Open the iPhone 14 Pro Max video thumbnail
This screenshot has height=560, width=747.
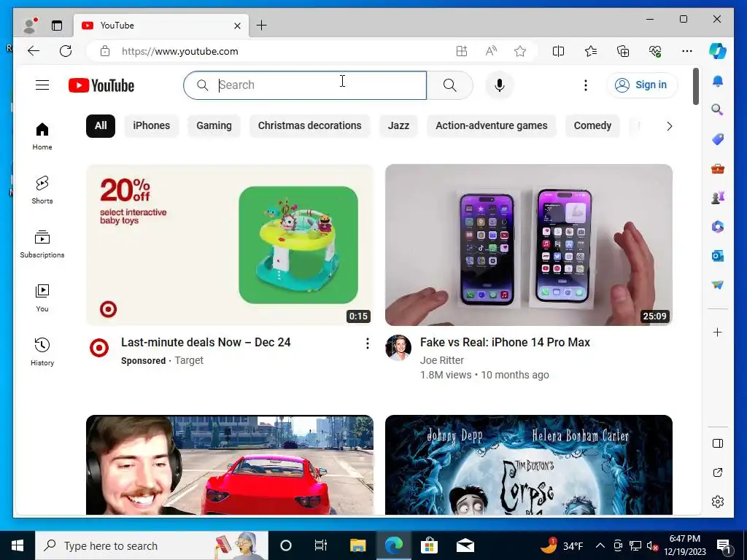pyautogui.click(x=529, y=245)
